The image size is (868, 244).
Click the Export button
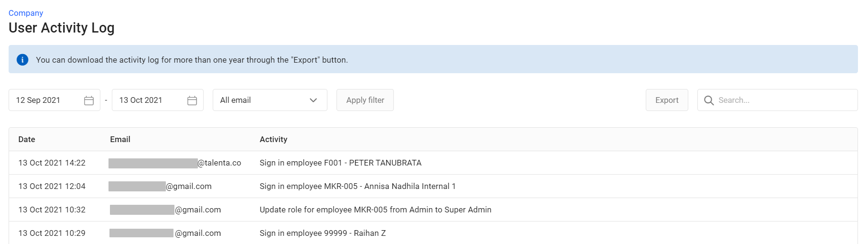tap(667, 100)
